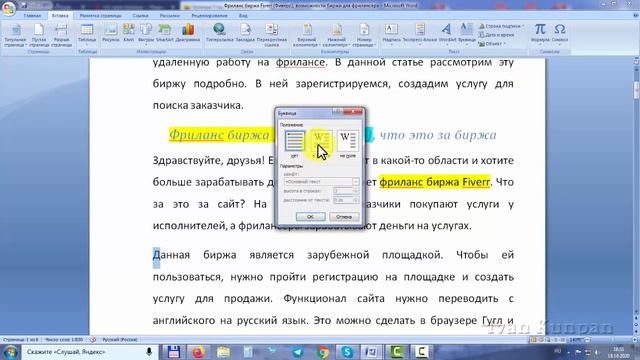Open the Рассылки (Mailings) tab

169,16
